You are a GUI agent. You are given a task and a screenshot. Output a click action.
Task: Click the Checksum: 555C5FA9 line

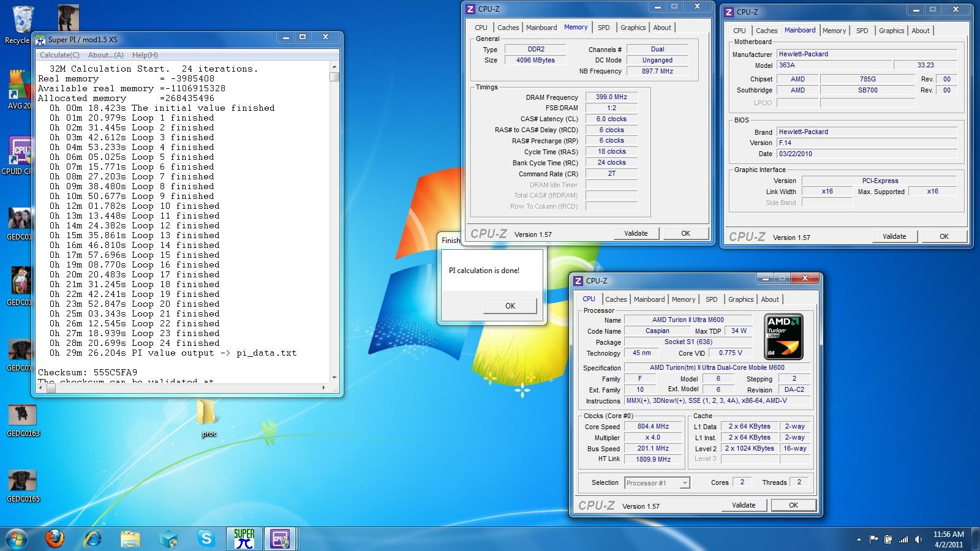tap(88, 372)
